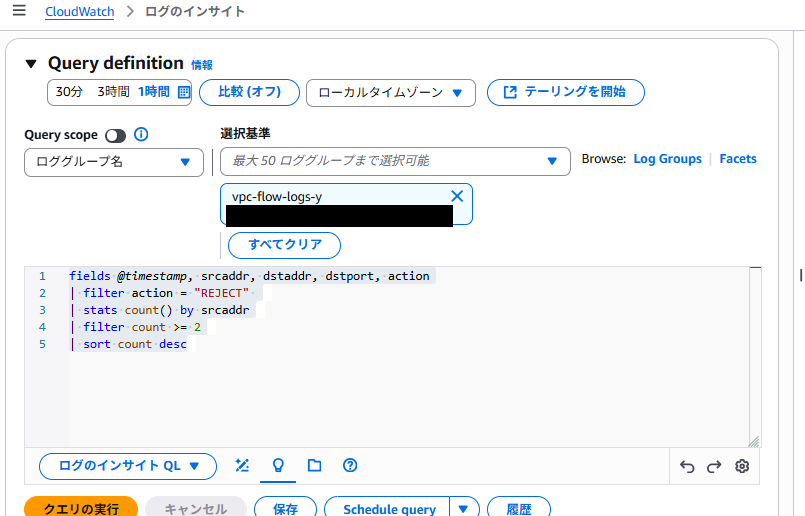Open the lightbulb query suggestions icon
805x516 pixels.
[x=278, y=465]
